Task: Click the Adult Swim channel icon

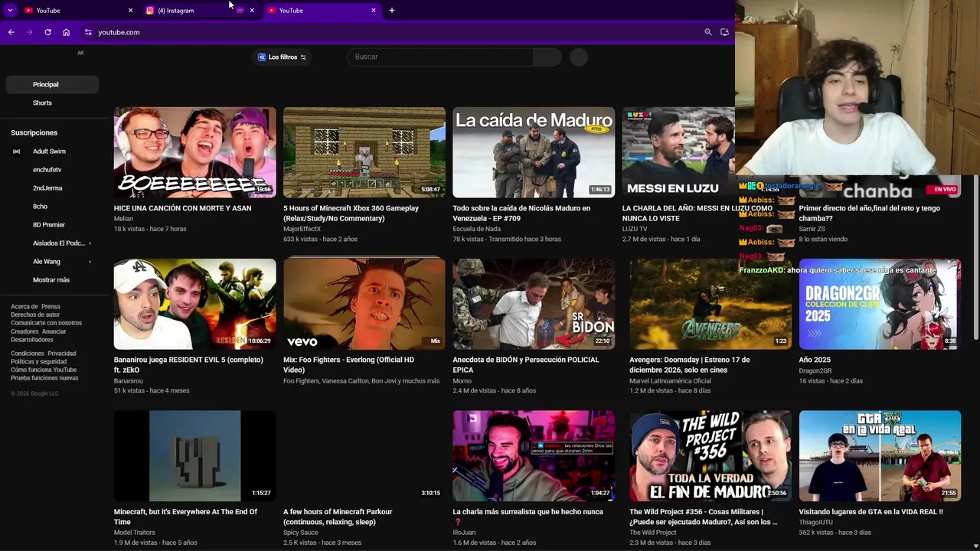Action: [x=17, y=152]
